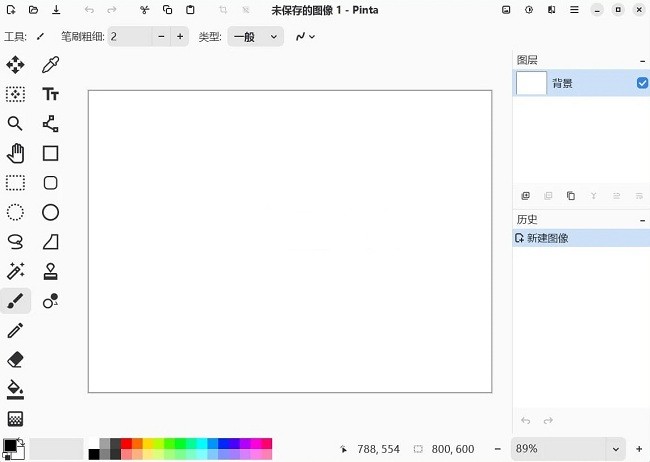Select the Move Selection tool
Image resolution: width=650 pixels, height=462 pixels.
(x=15, y=94)
